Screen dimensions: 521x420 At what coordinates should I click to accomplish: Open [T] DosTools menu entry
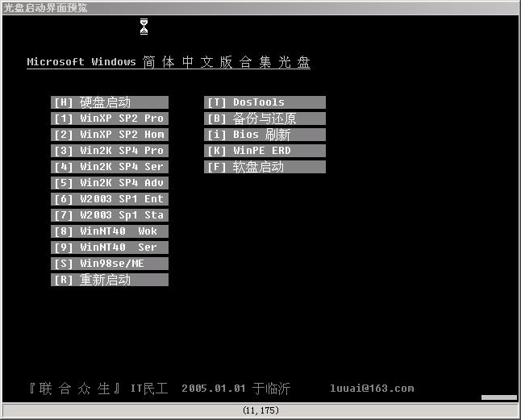point(265,102)
